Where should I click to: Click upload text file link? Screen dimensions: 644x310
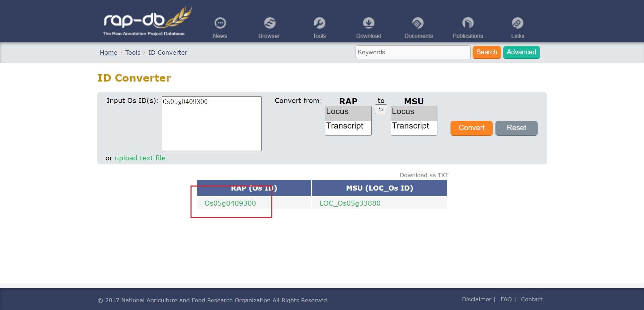point(140,158)
